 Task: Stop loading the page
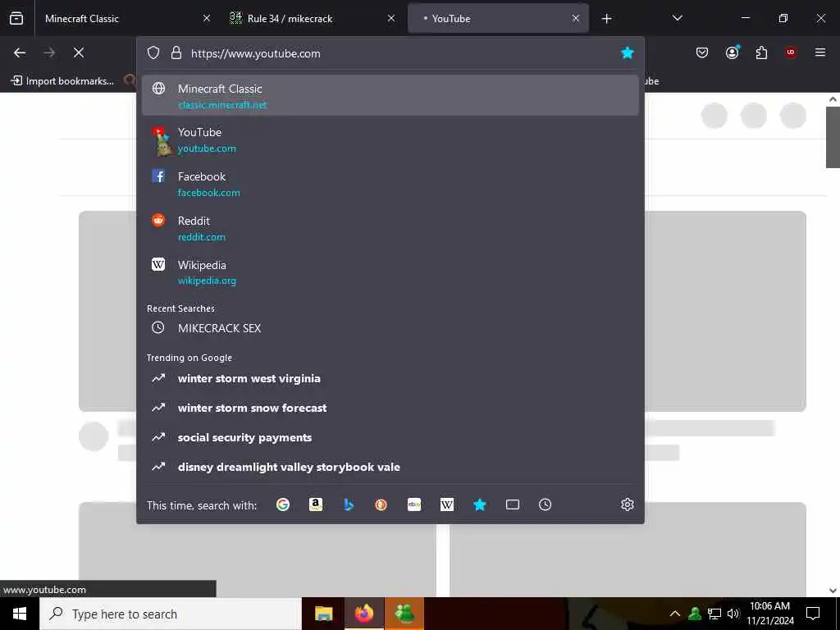click(x=78, y=52)
